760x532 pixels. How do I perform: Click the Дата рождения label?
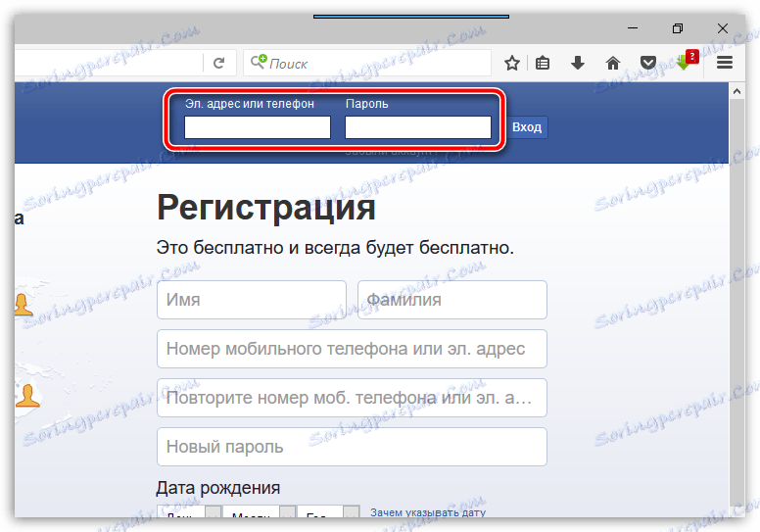click(x=218, y=488)
